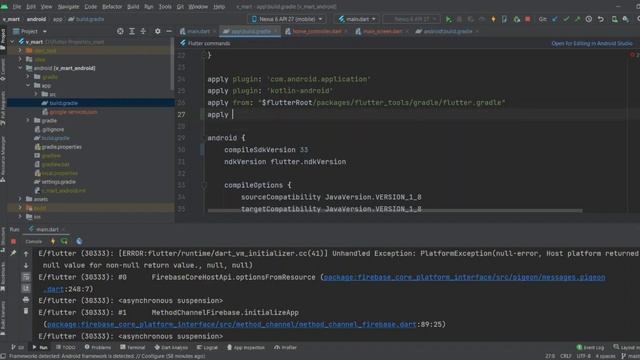The height and width of the screenshot is (360, 640).
Task: Open the Logcat tool window button
Action: tap(207, 347)
